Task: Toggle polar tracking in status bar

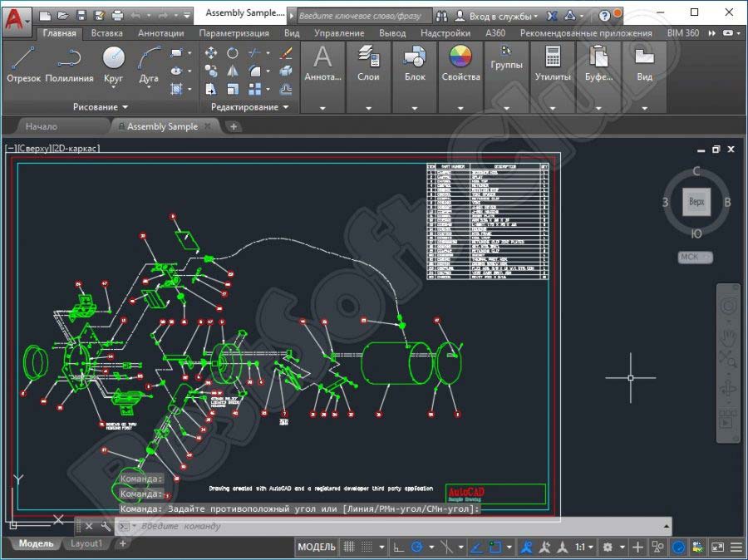Action: [416, 547]
